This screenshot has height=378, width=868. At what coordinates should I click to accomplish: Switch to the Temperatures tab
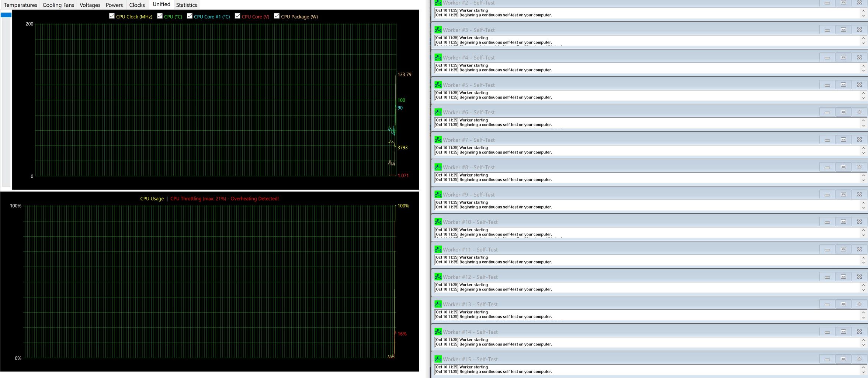tap(20, 5)
